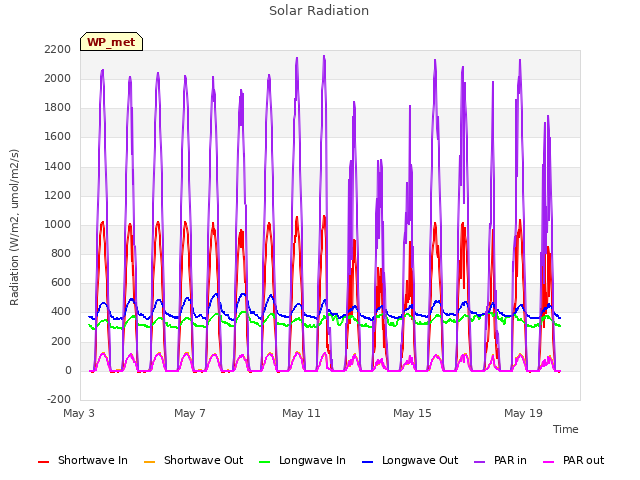This screenshot has height=480, width=640.
Task: Click the 1600 y-axis tick label
Action: (58, 137)
